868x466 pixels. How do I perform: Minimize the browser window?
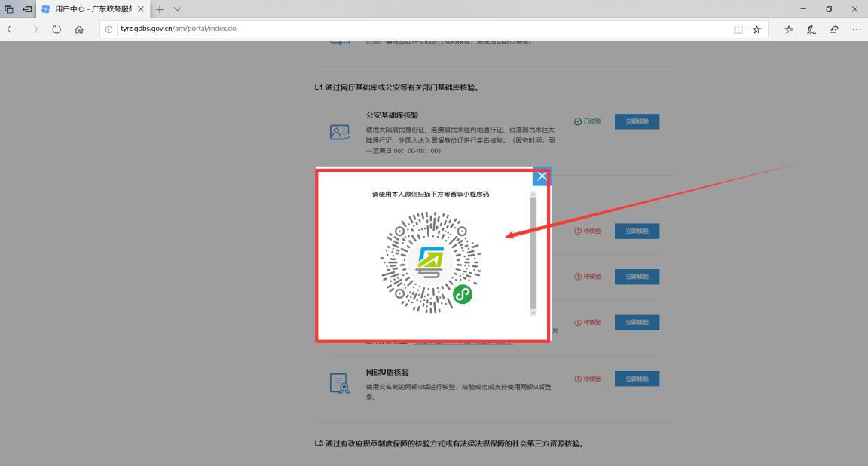tap(803, 9)
